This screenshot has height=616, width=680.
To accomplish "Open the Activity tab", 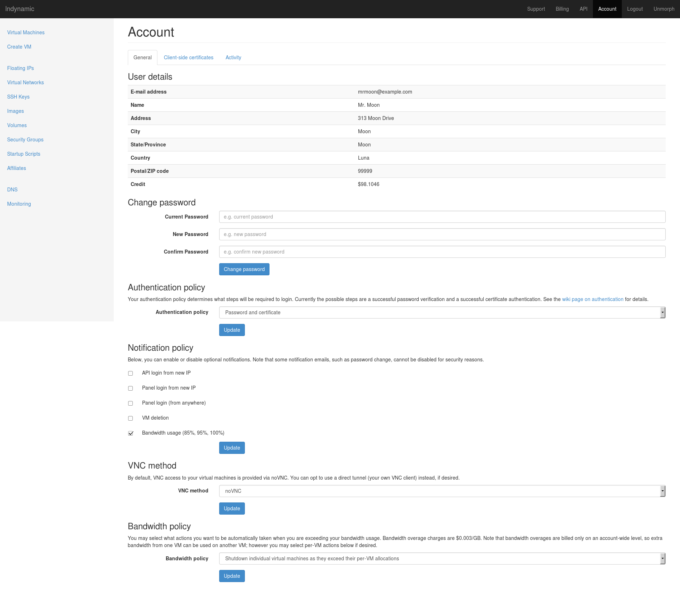I will tap(233, 57).
